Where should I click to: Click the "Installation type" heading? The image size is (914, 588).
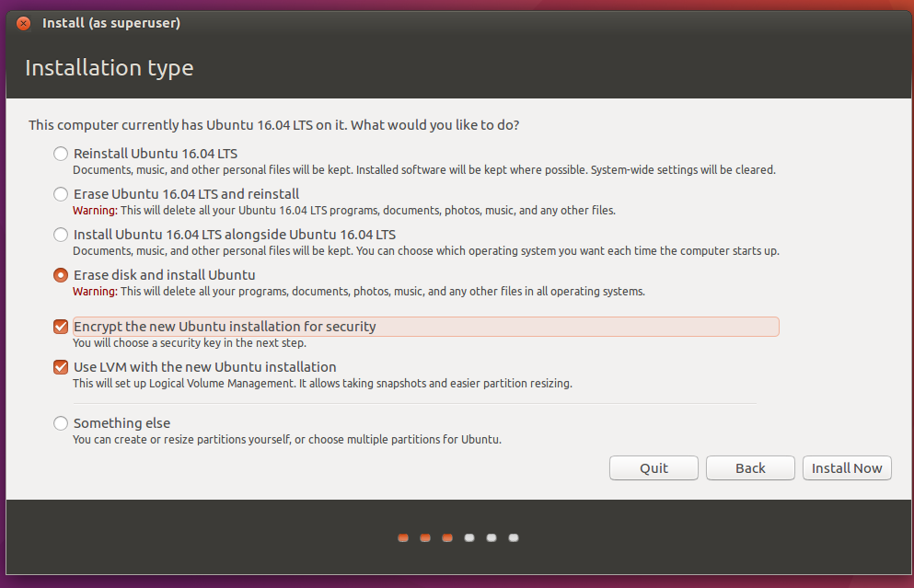coord(109,67)
